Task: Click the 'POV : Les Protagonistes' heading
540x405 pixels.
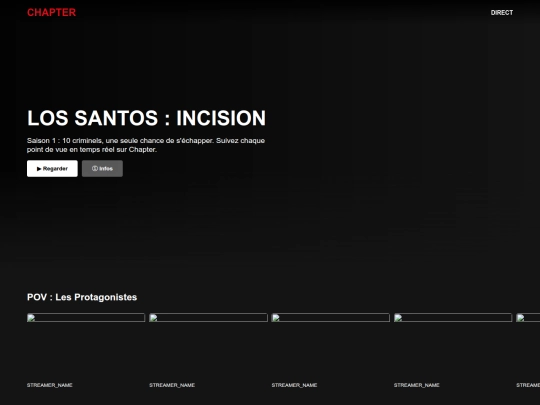Action: click(x=82, y=297)
